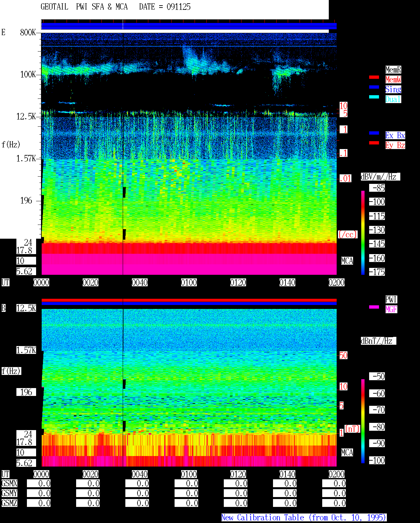420x523 pixels.
Task: Click the red .01 density scale label
Action: (346, 178)
